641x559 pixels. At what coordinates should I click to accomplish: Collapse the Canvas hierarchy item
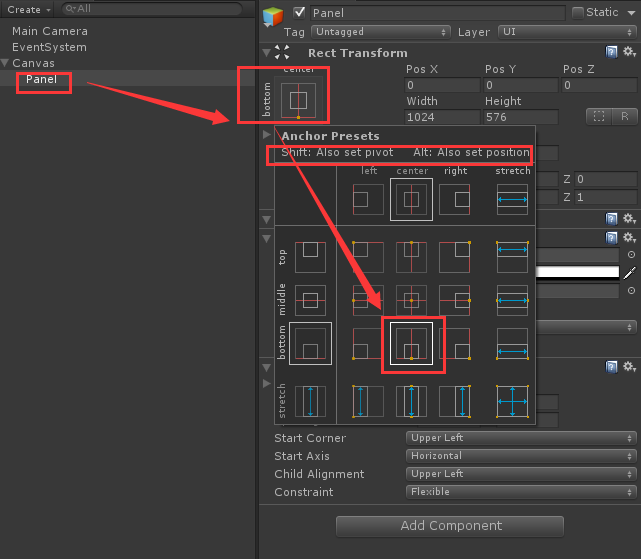5,63
